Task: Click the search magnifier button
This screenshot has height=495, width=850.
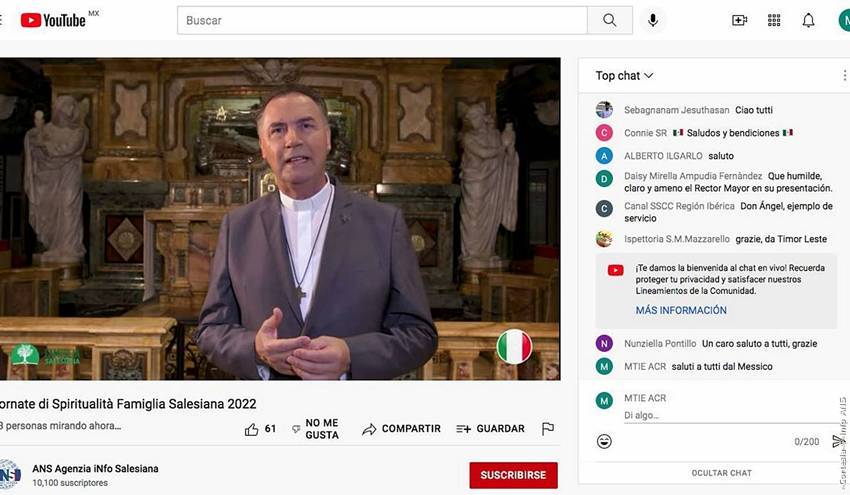Action: click(x=610, y=21)
